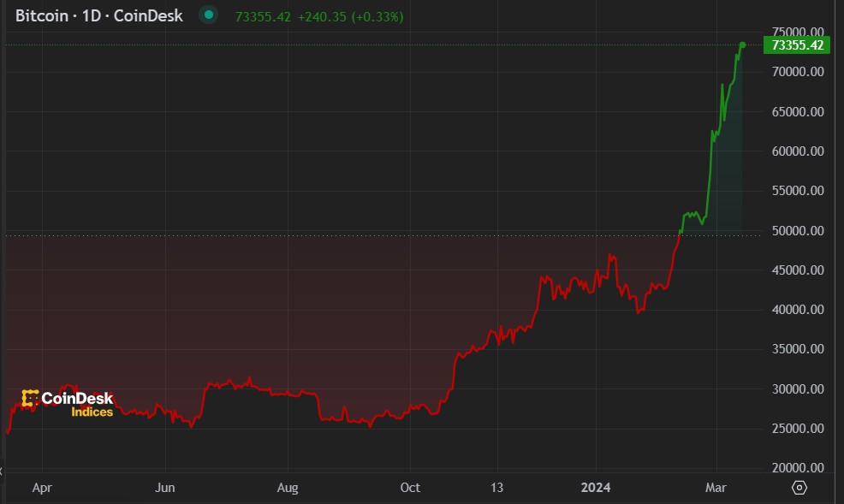Choose the Oct label on the time axis
This screenshot has height=504, width=844.
pyautogui.click(x=411, y=488)
